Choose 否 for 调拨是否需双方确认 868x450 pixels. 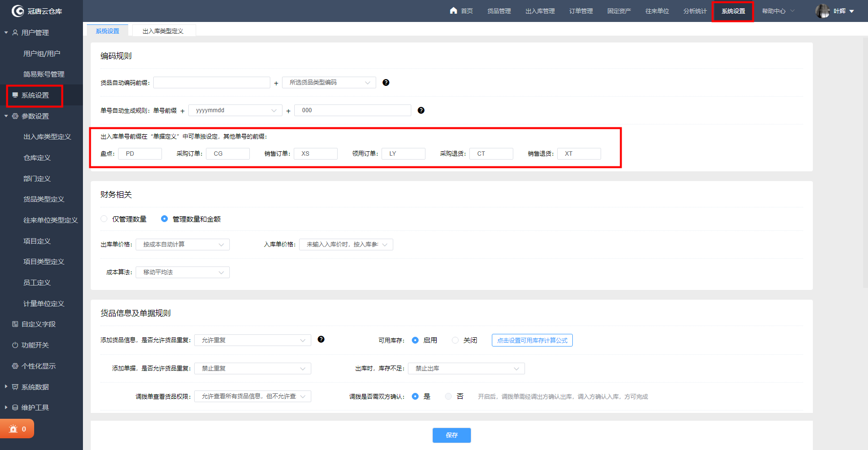point(448,396)
